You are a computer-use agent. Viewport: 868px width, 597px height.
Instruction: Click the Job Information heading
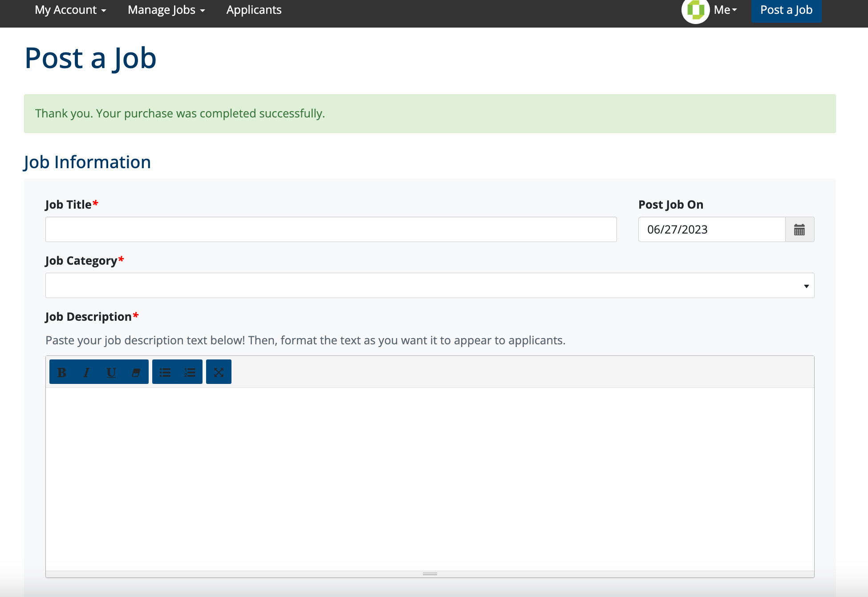point(87,162)
